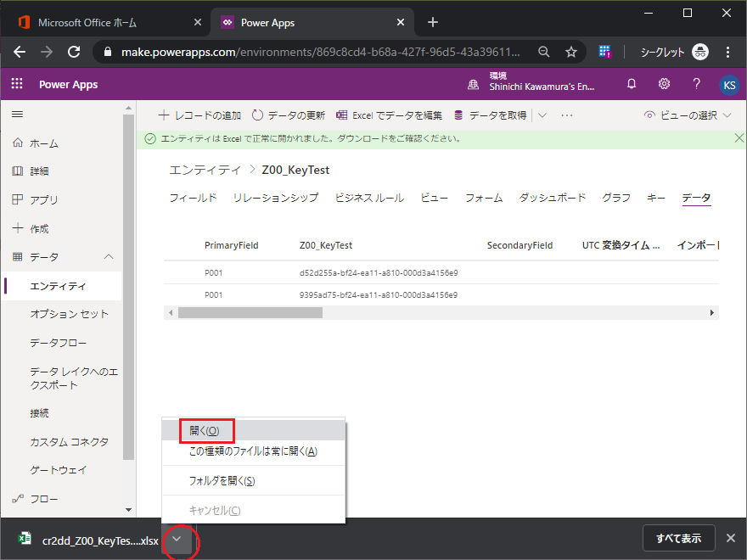
Task: Open the zoom magnifier in the address bar
Action: (x=543, y=52)
